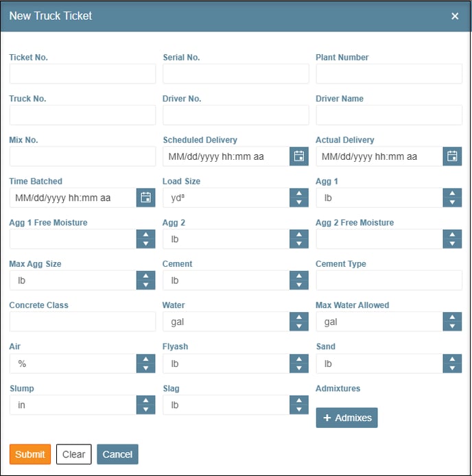Increase the Cement amount
472x476 pixels.
click(x=299, y=276)
